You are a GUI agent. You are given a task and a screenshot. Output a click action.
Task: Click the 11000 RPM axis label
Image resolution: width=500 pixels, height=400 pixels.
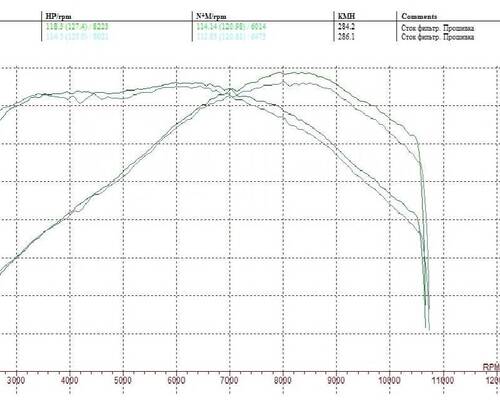(x=443, y=380)
